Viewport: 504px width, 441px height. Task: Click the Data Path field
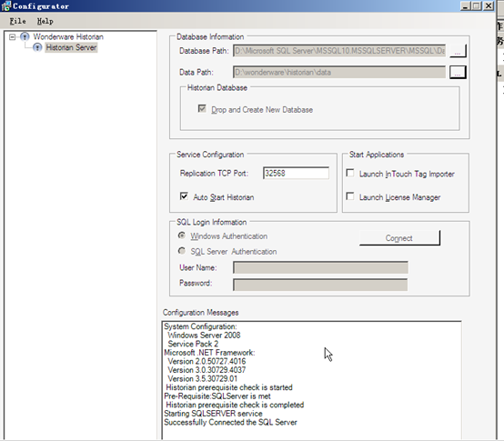pyautogui.click(x=339, y=72)
